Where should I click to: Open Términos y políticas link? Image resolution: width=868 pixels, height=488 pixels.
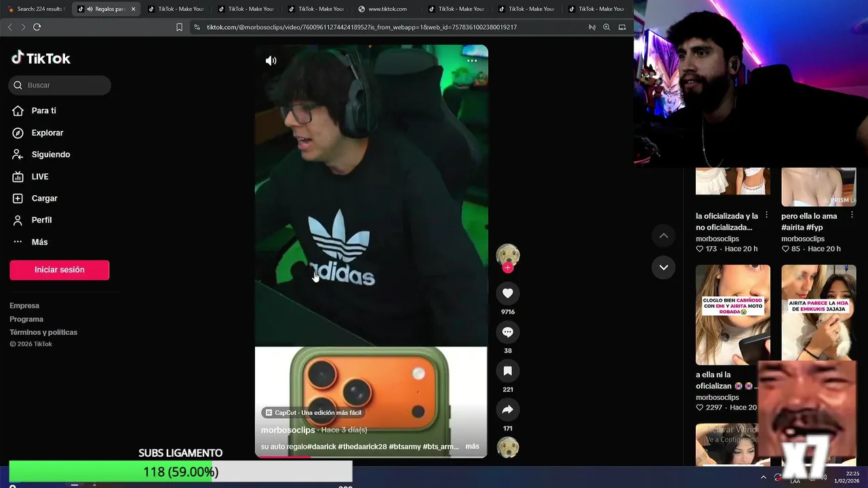(43, 332)
